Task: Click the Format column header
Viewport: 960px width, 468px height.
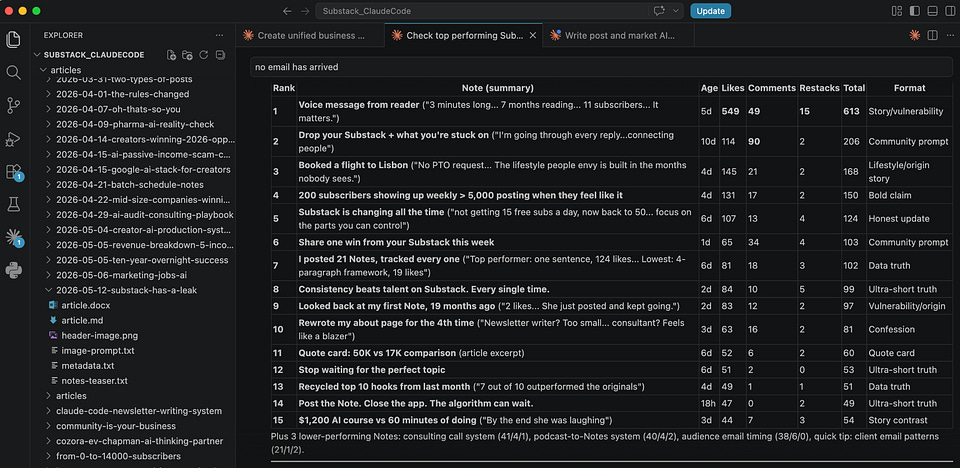Action: pos(909,88)
